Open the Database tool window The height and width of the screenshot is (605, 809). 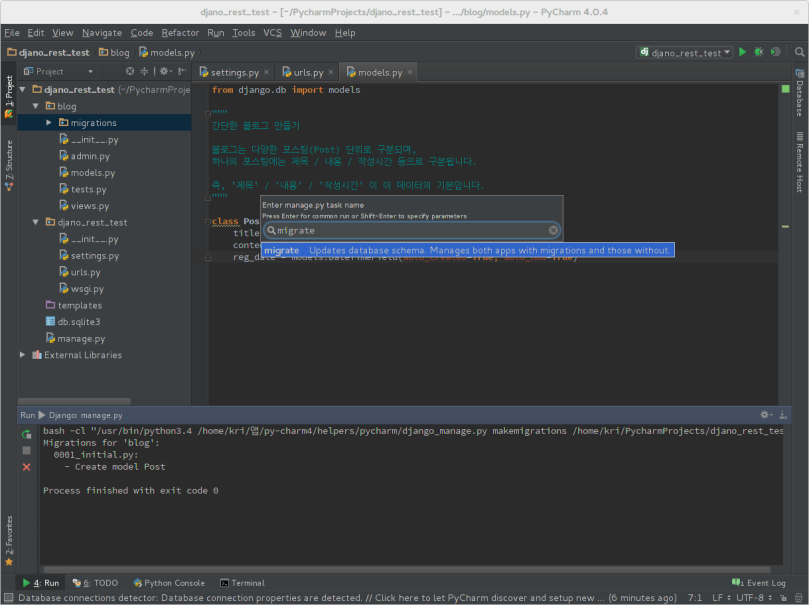799,93
